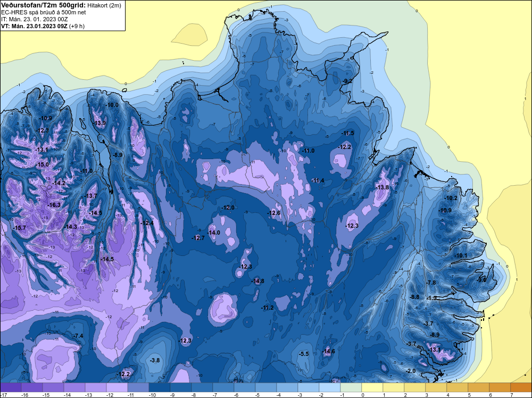Screen dimensions: 532x398
Task: Click the -3.8 temperature label
Action: pyautogui.click(x=155, y=360)
